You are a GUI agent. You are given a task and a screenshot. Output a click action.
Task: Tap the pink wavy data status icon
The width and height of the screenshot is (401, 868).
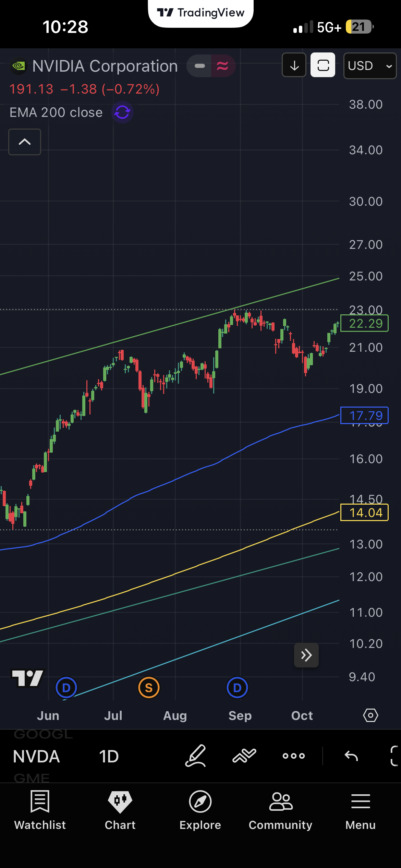point(222,66)
